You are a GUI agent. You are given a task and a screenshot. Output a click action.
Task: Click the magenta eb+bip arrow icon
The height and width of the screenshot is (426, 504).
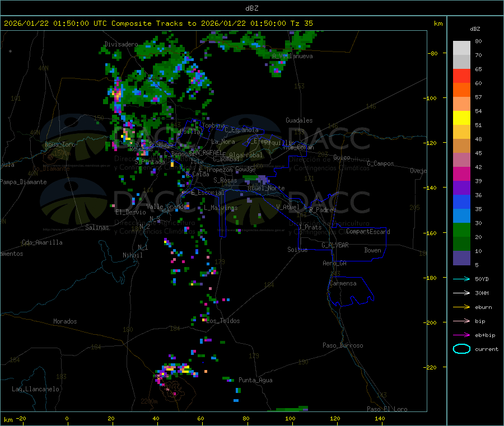coord(461,335)
